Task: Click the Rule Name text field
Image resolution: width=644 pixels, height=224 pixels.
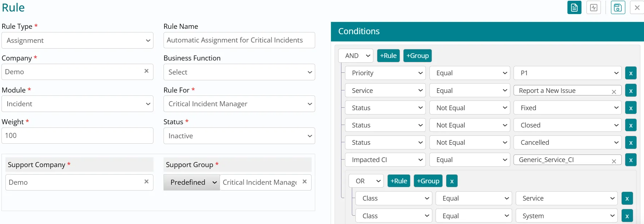Action: pos(239,40)
